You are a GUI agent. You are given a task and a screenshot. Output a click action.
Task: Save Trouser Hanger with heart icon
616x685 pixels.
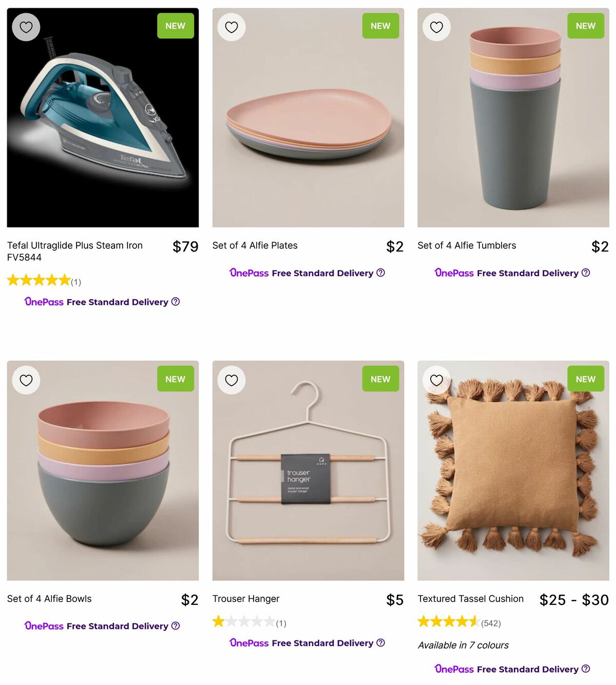pyautogui.click(x=232, y=380)
